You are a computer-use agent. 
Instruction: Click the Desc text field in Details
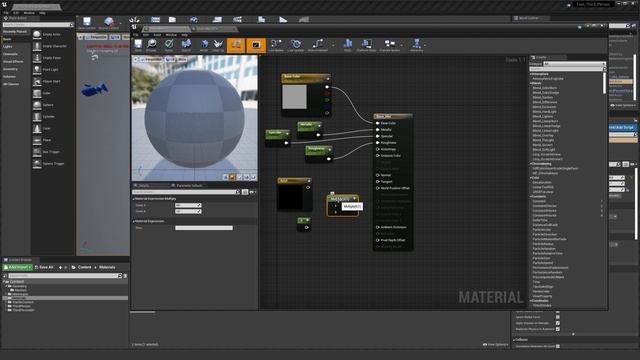(204, 228)
